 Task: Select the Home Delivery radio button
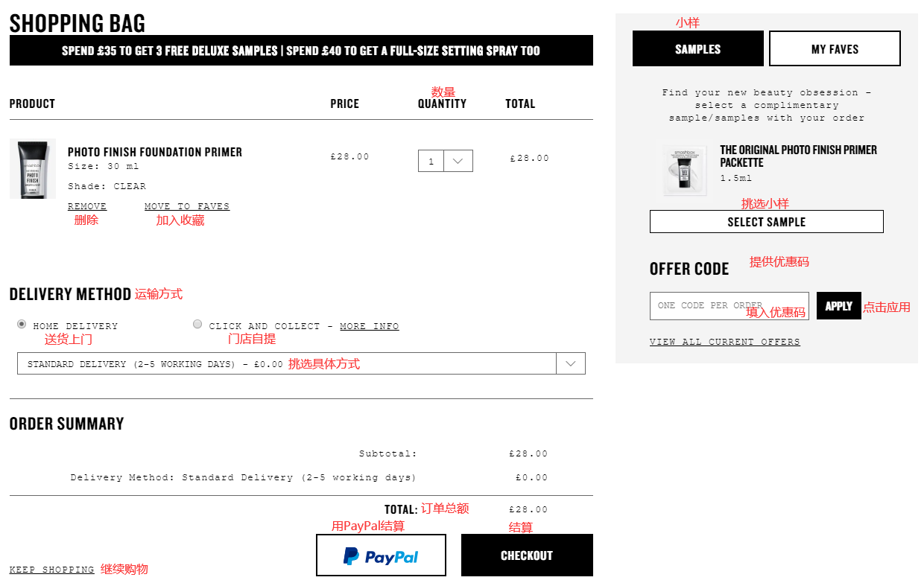[22, 325]
